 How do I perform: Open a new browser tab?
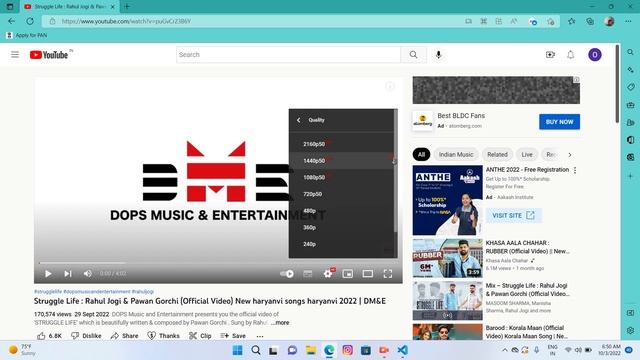coord(127,7)
